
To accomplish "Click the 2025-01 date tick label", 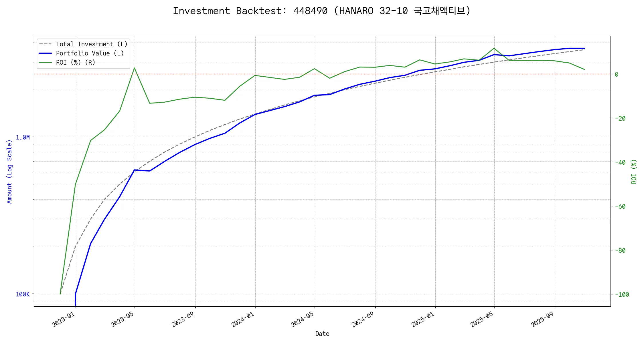I will (423, 319).
